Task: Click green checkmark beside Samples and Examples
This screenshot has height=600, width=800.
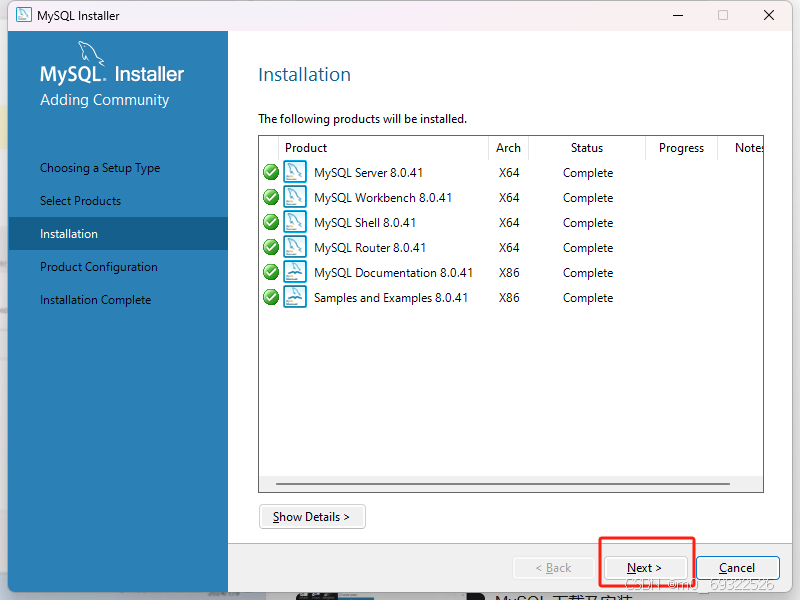Action: 271,297
